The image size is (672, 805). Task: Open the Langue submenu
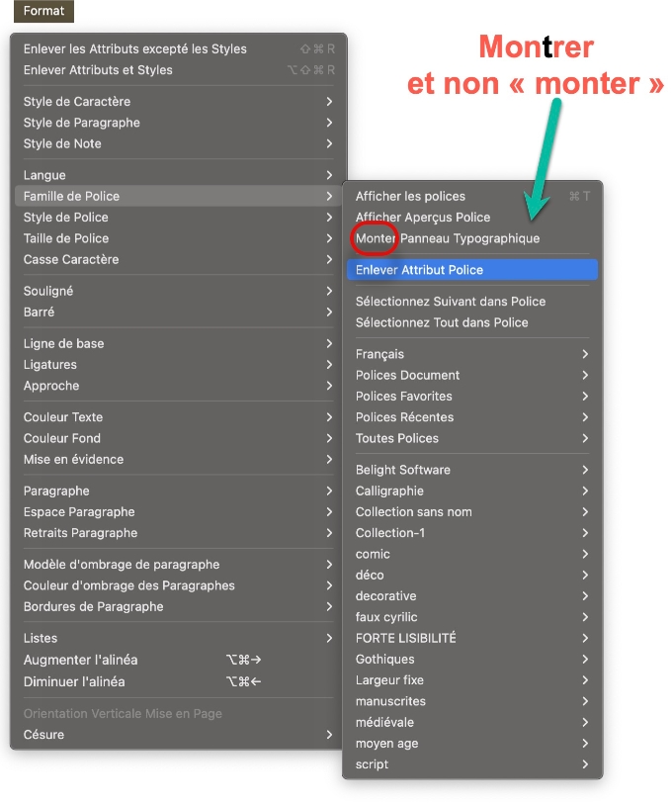point(179,175)
